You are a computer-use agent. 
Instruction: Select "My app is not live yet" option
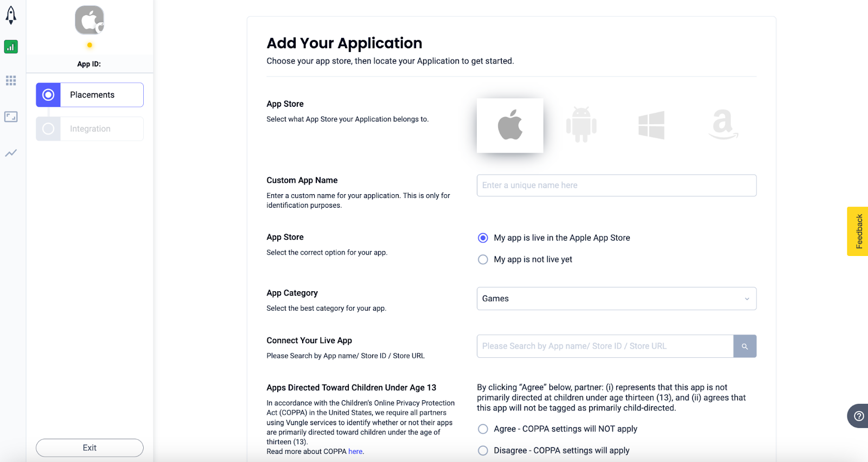point(483,260)
